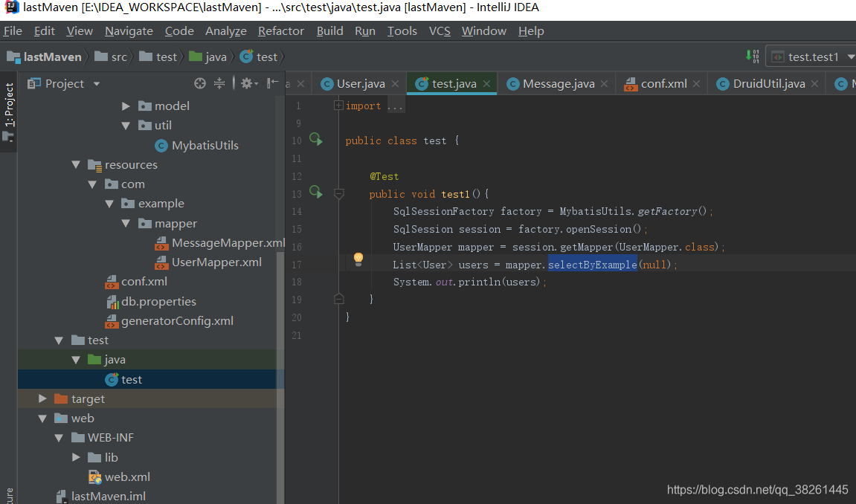Open the Edit menu

[44, 31]
